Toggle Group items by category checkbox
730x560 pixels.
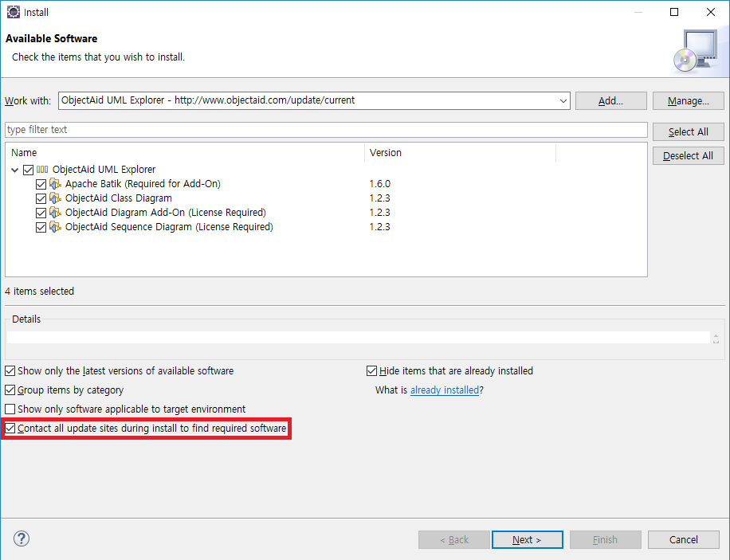pyautogui.click(x=10, y=390)
